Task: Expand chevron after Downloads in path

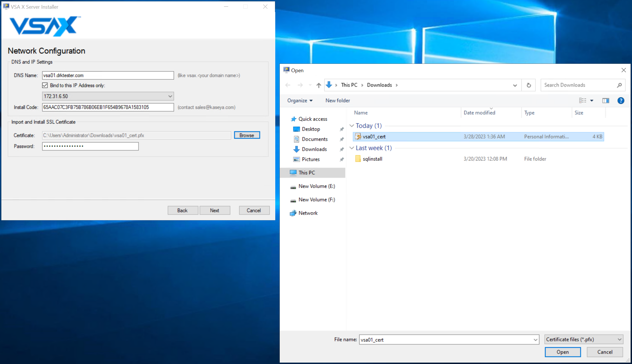Action: [397, 85]
